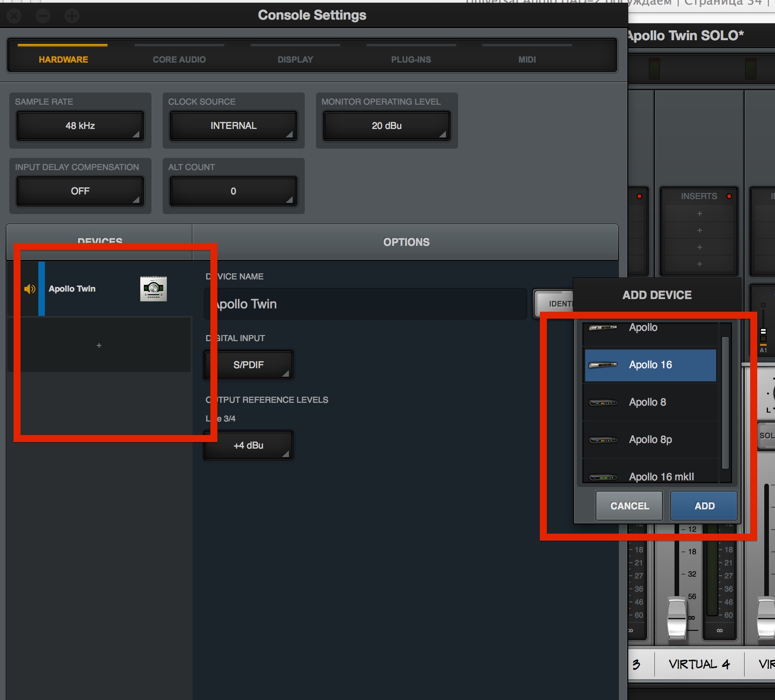
Task: Click the OPTIONS panel header
Action: pos(406,242)
